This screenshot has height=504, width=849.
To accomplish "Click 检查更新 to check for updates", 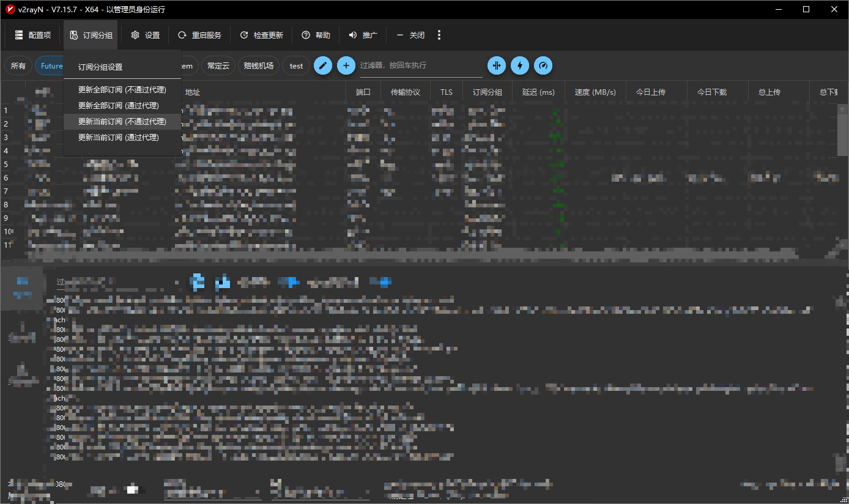I will click(x=261, y=35).
